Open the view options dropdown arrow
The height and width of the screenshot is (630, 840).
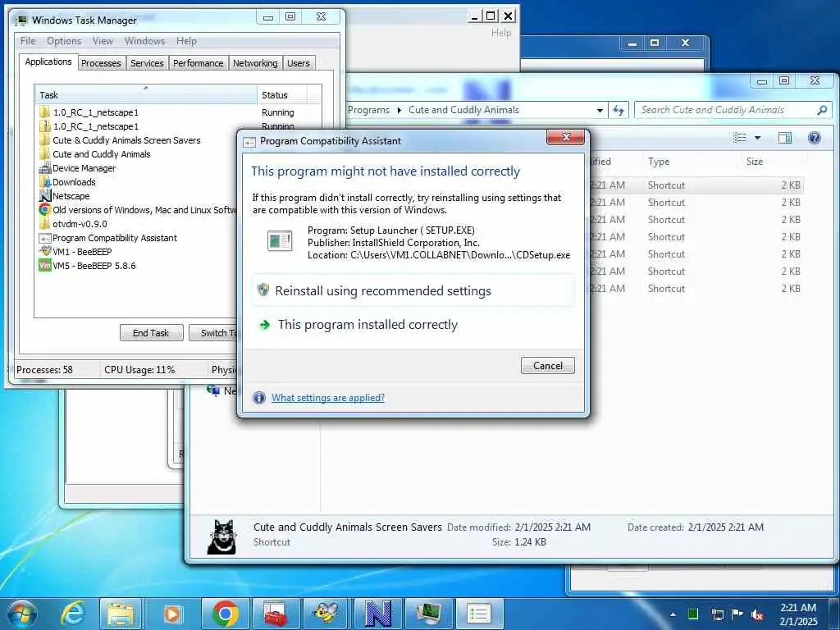click(x=757, y=138)
